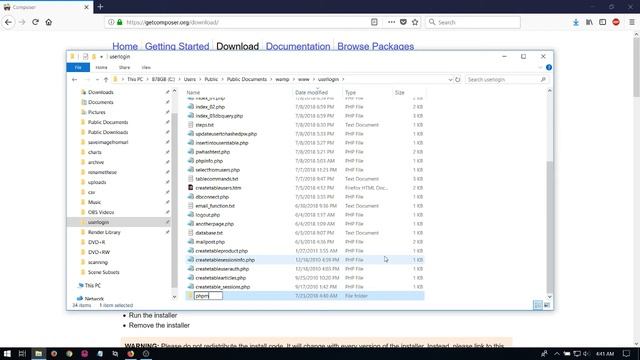640x360 pixels.
Task: Click the Firefox Search box
Action: (473, 22)
